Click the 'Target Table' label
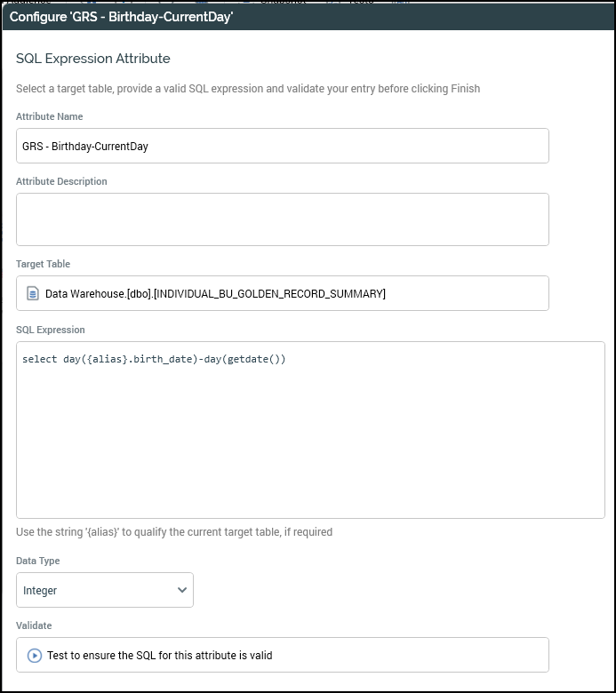The width and height of the screenshot is (616, 693). [x=43, y=264]
